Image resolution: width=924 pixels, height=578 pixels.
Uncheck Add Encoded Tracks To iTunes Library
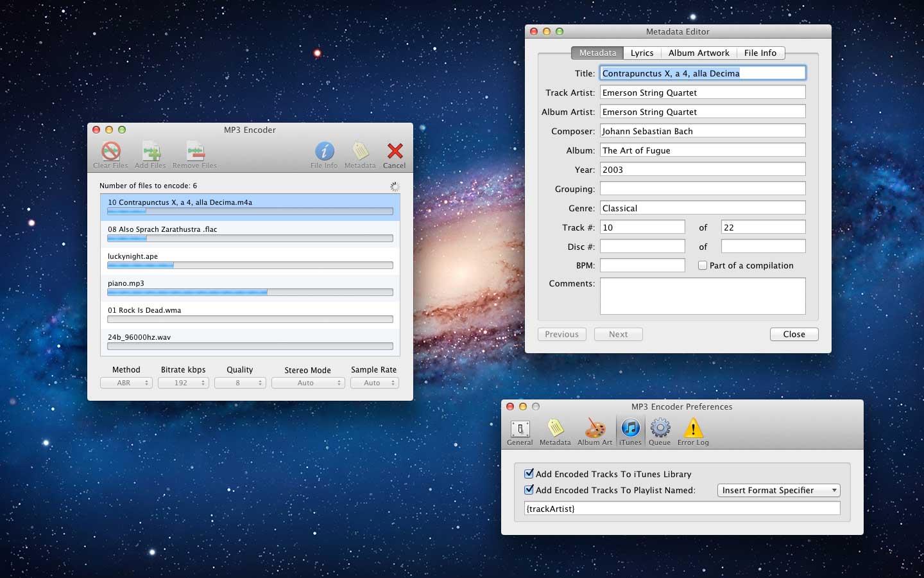[529, 473]
